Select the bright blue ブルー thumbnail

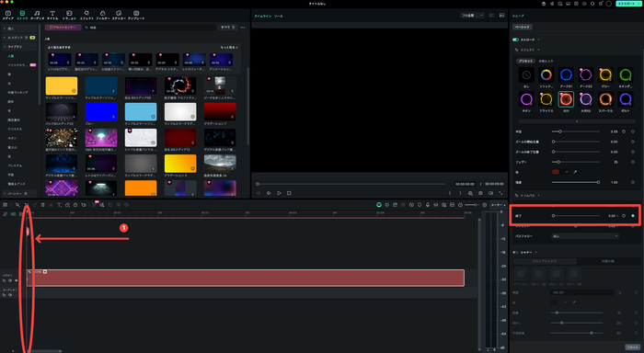coord(101,111)
